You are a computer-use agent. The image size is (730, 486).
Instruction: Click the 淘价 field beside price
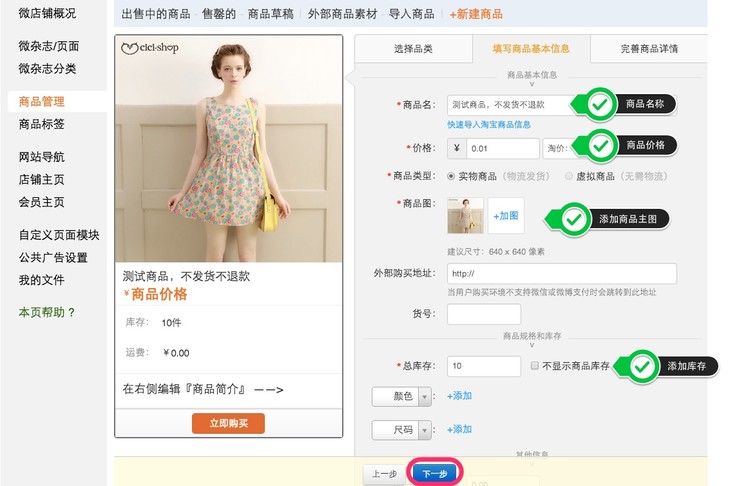coord(558,148)
